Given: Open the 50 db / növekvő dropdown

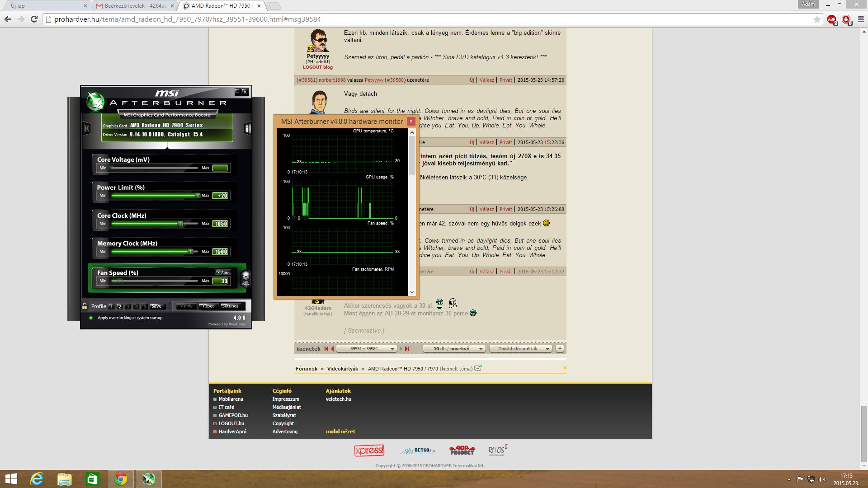Looking at the screenshot, I should coord(454,349).
